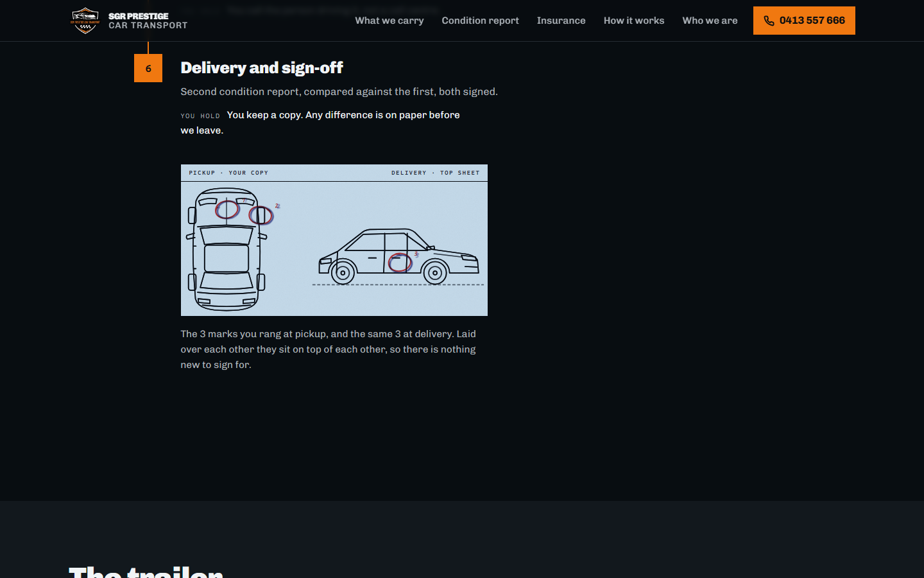Click the 'DELIVERY · TOP SHEET' label
924x578 pixels.
click(x=436, y=173)
